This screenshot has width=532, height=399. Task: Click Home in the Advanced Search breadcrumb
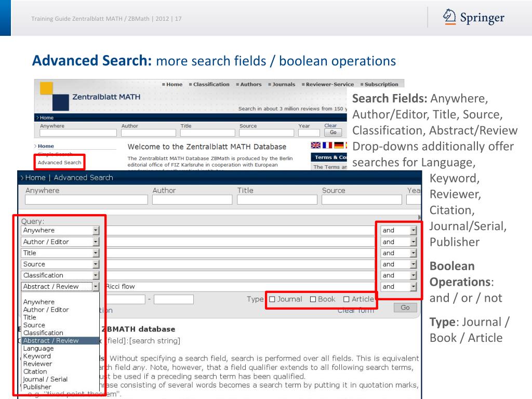click(35, 178)
